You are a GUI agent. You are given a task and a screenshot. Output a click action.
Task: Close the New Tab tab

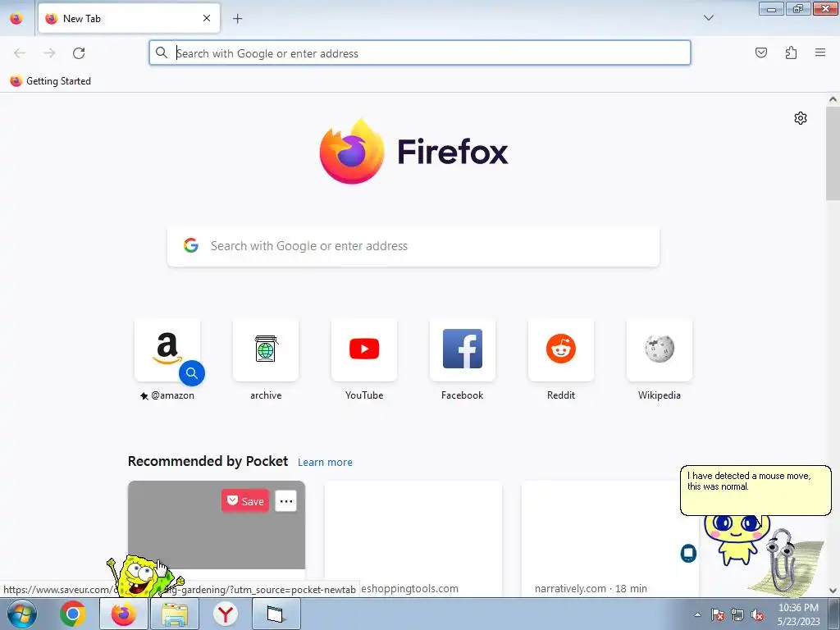click(x=207, y=18)
